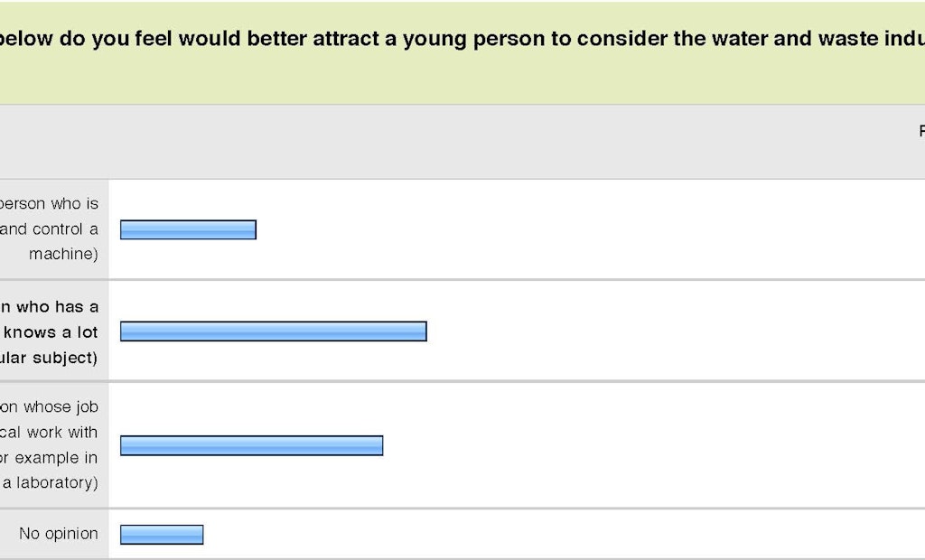
Task: Select the bold 'n who has a' text
Action: (x=49, y=307)
